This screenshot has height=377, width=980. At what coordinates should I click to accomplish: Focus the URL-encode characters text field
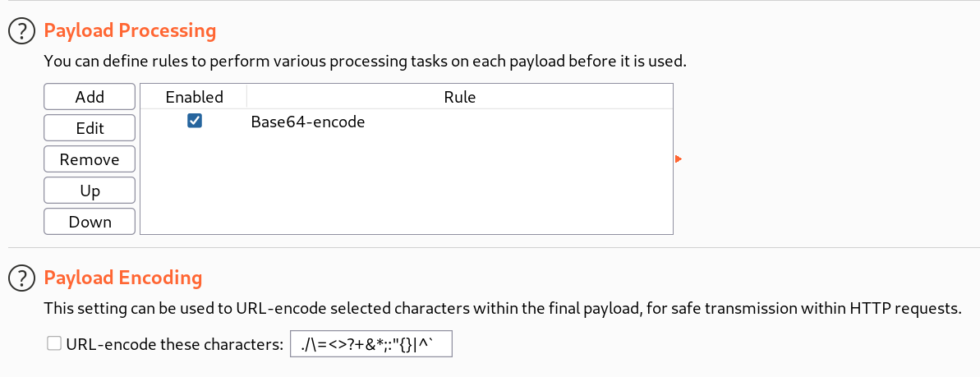(x=371, y=345)
